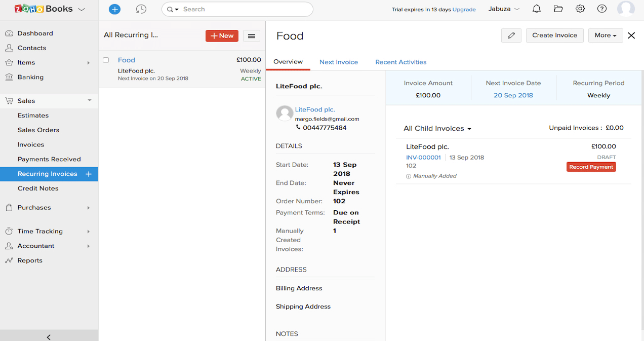Image resolution: width=644 pixels, height=341 pixels.
Task: Open the recent history clock icon
Action: click(x=141, y=9)
